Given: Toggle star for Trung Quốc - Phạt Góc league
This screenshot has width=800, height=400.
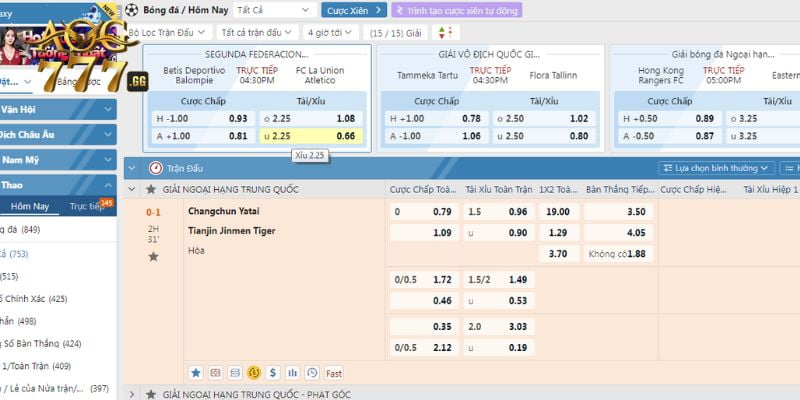Looking at the screenshot, I should click(x=151, y=394).
